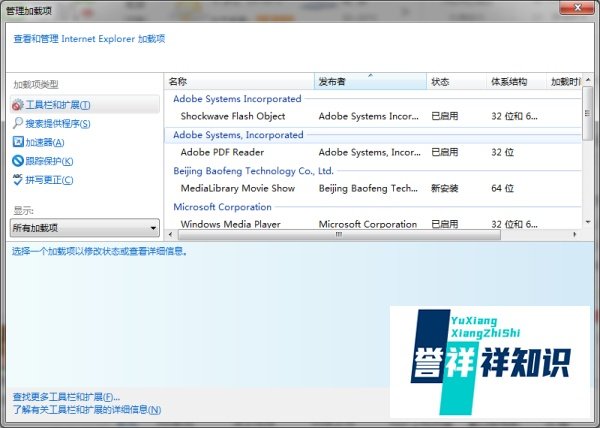Collapse the Adobe Systems Incorporated group
Viewport: 600px width, 428px height.
237,99
